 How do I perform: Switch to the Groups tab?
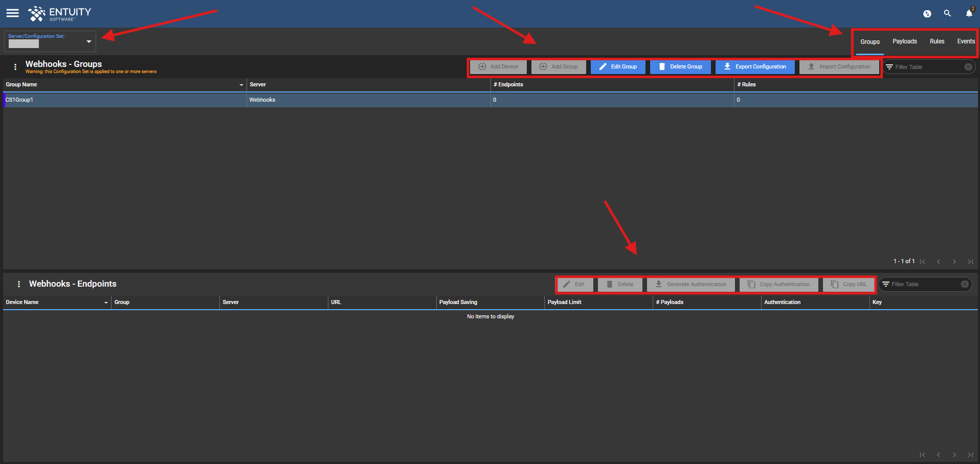tap(870, 42)
